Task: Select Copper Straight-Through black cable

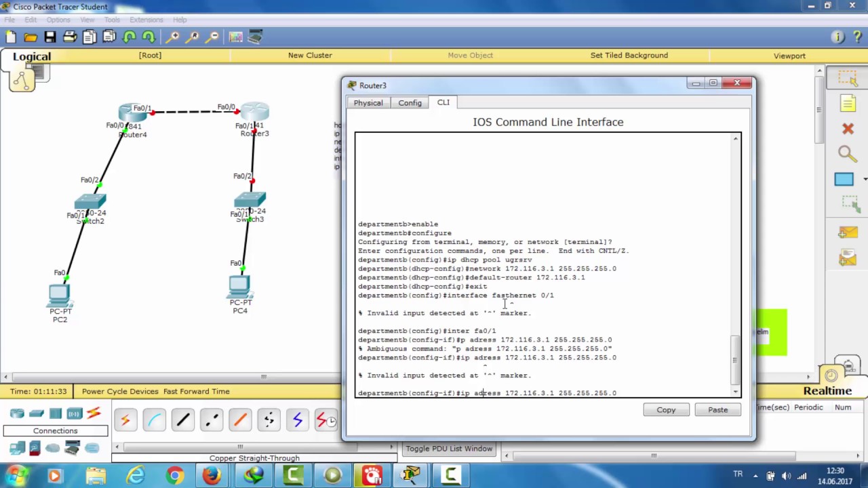Action: tap(182, 421)
